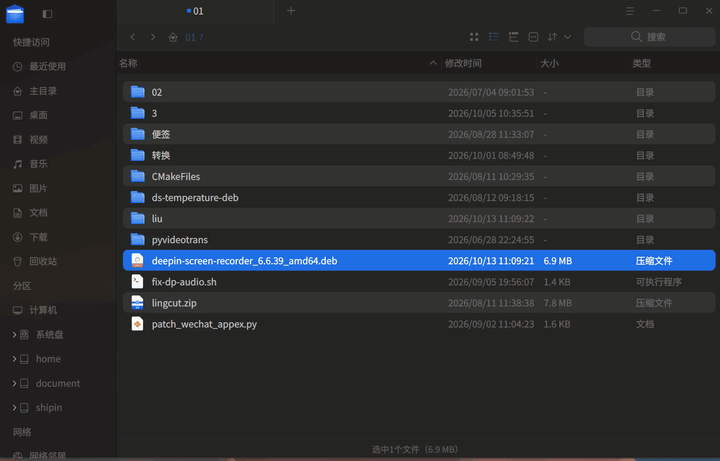
Task: Select the document partition entry
Action: [58, 383]
